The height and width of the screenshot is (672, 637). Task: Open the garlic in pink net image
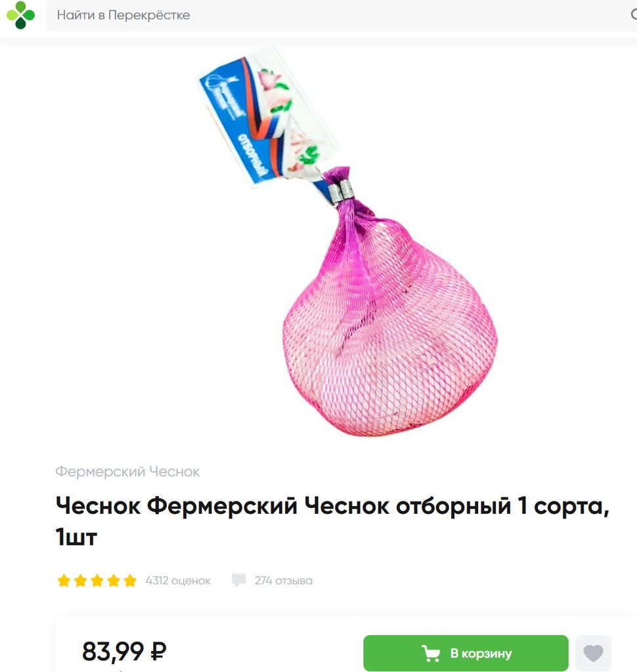pyautogui.click(x=348, y=241)
